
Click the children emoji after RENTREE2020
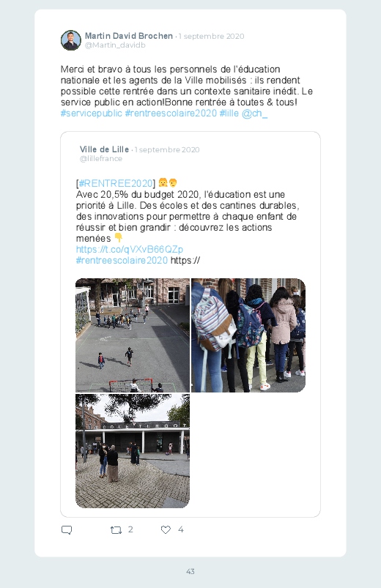pyautogui.click(x=168, y=182)
